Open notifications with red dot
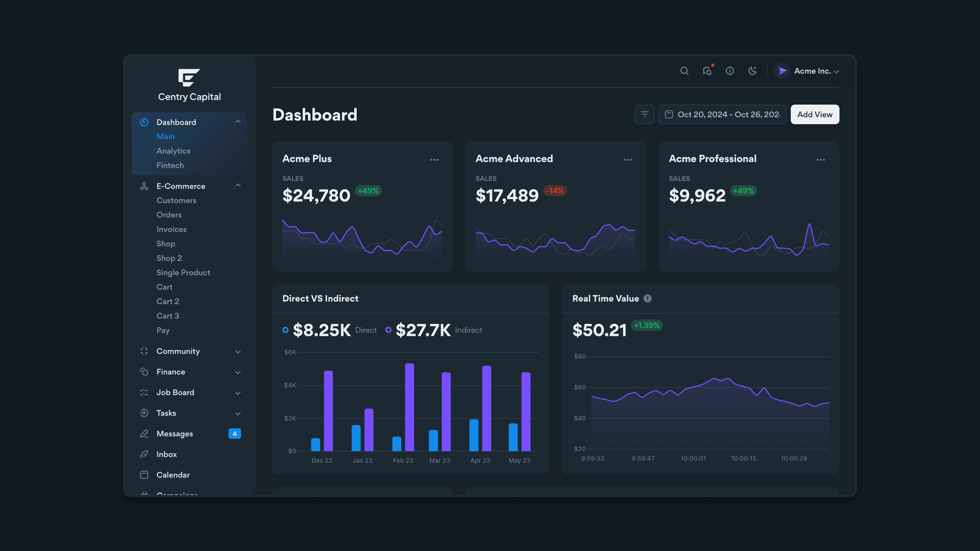The height and width of the screenshot is (551, 980). coord(707,71)
